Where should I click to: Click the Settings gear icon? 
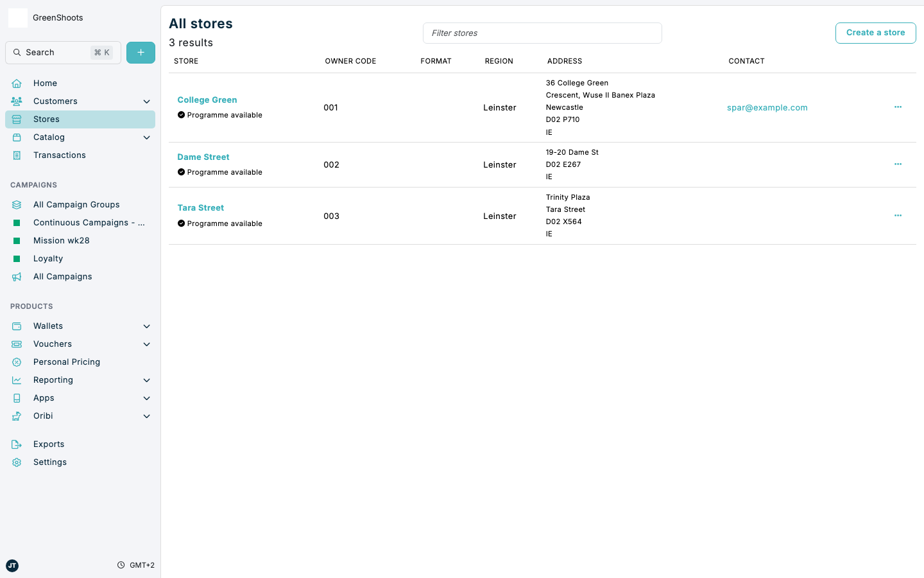pos(16,462)
